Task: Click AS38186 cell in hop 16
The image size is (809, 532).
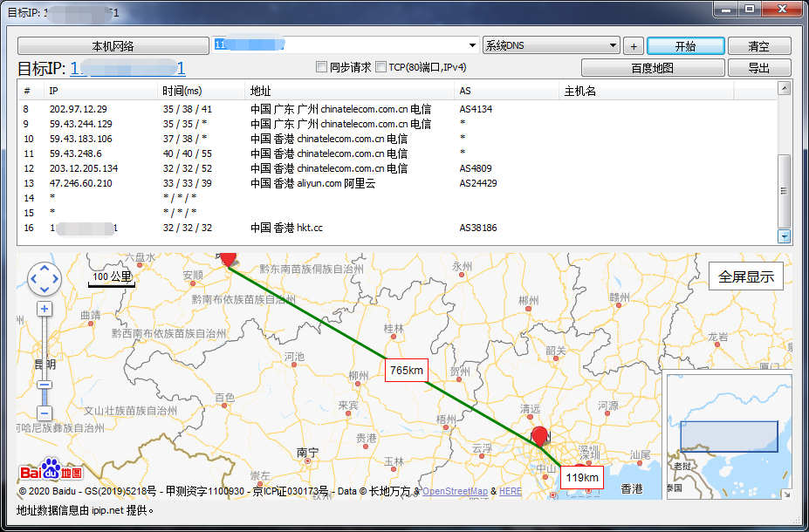Action: point(478,228)
